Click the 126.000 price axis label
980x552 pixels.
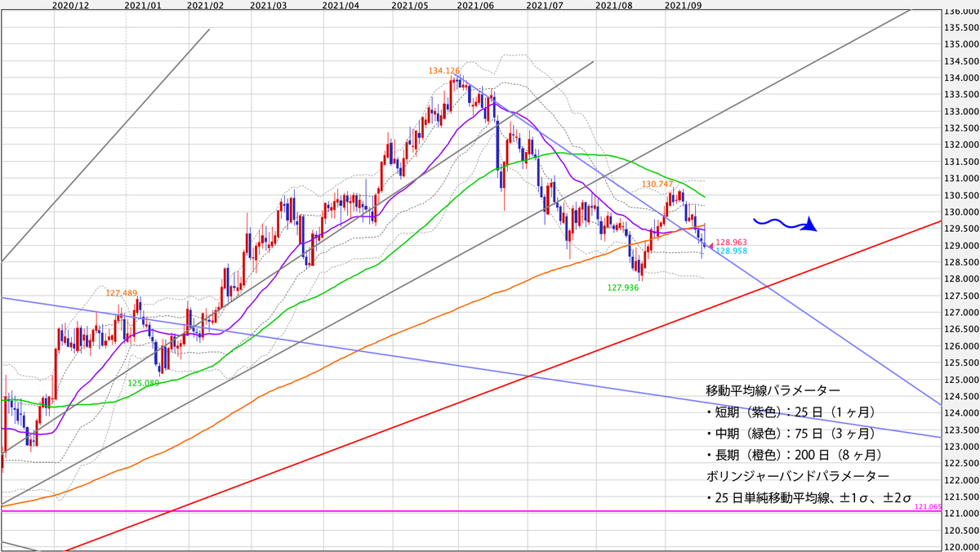click(961, 346)
